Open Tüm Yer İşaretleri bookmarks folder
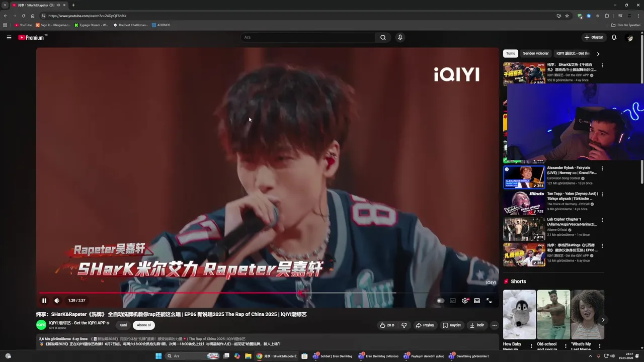The image size is (644, 362). coord(626,25)
